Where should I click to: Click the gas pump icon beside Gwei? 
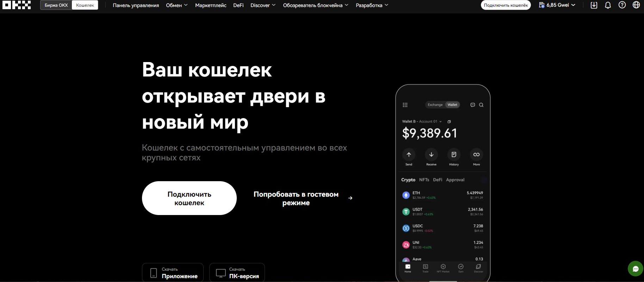click(542, 5)
